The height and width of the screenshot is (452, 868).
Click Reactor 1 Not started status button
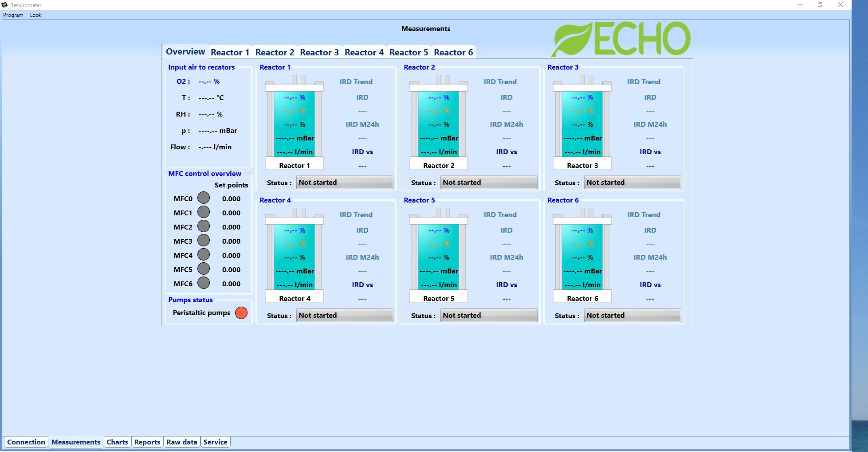(x=344, y=183)
